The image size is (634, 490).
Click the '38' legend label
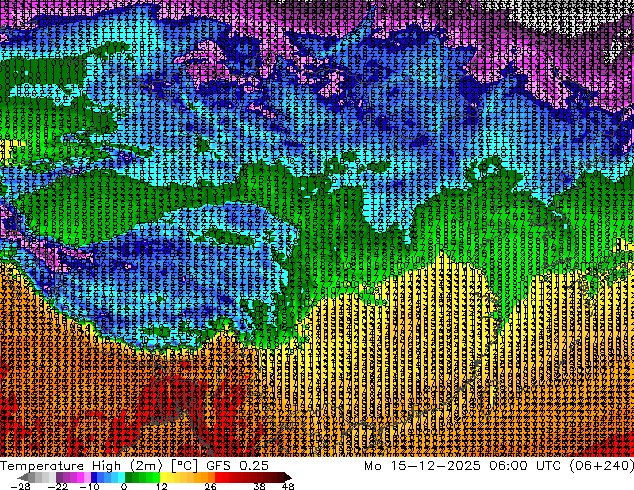[260, 486]
